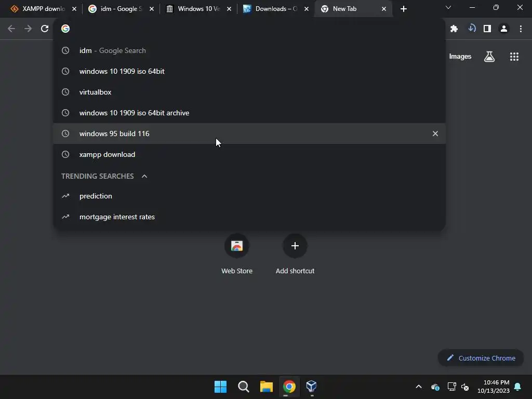Open the tab search dropdown arrow

[448, 7]
